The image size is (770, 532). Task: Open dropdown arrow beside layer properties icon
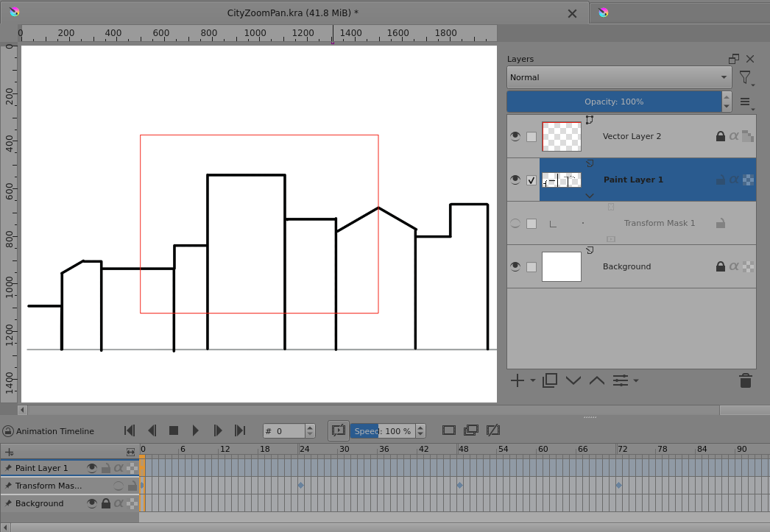pyautogui.click(x=636, y=380)
